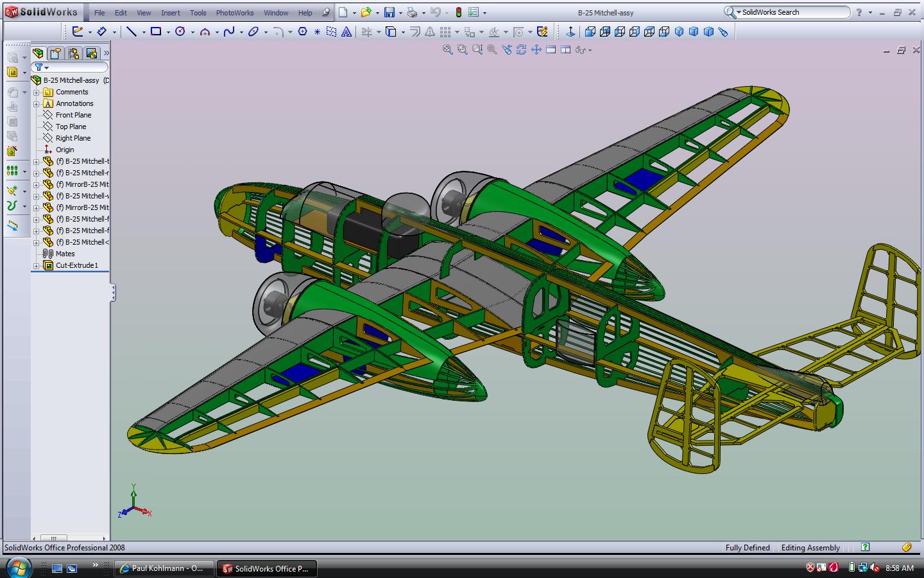Open the New document dropdown arrow
The width and height of the screenshot is (924, 578).
coord(354,13)
